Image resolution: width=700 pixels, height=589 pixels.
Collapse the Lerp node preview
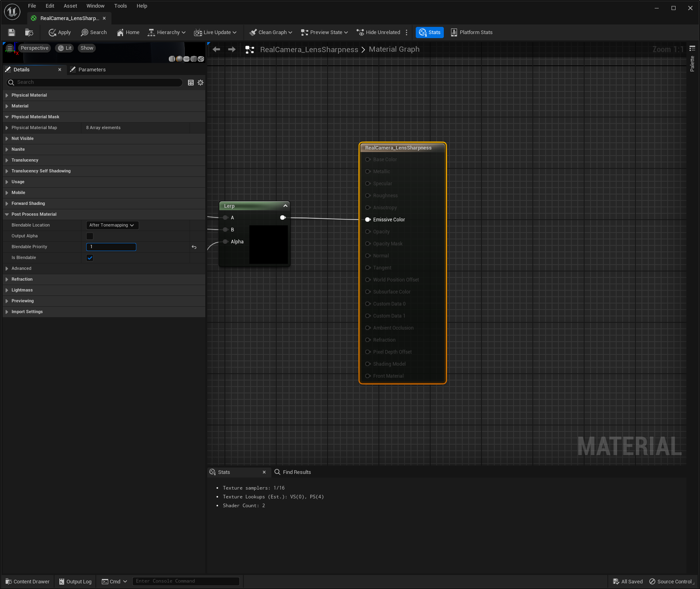point(285,206)
